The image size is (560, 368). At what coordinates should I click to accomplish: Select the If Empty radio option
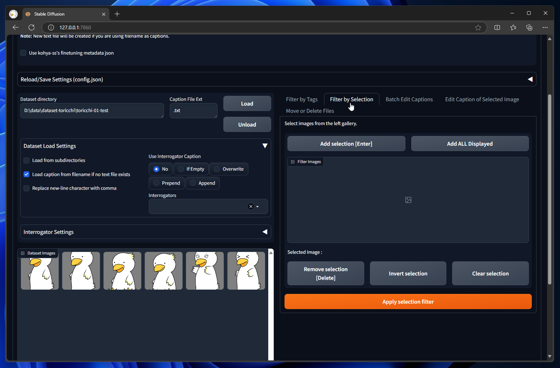[191, 169]
